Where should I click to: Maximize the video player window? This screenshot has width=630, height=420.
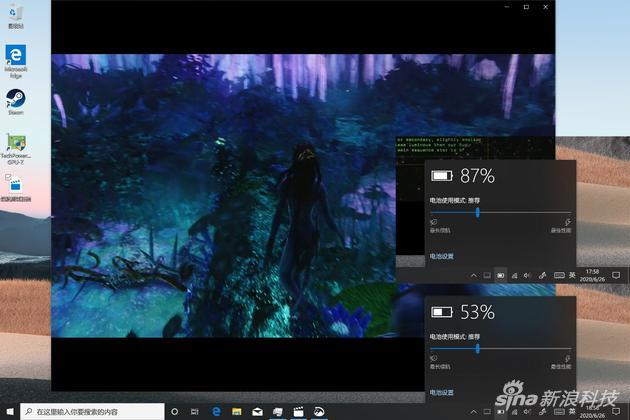pyautogui.click(x=526, y=7)
